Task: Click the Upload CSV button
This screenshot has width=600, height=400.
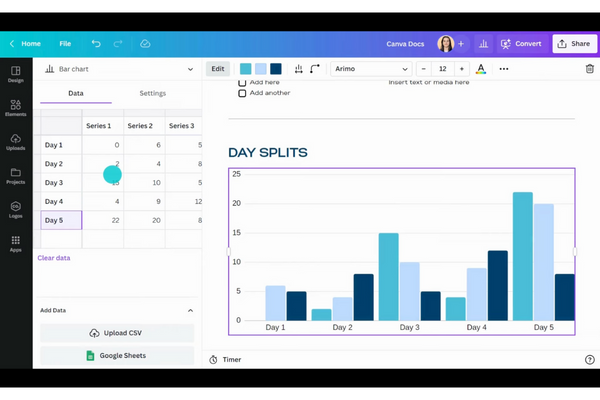Action: click(x=117, y=332)
